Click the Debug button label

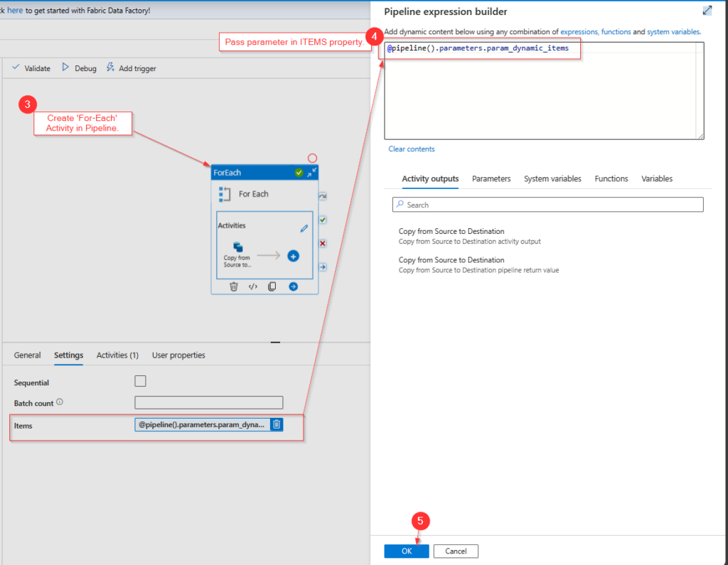click(85, 68)
